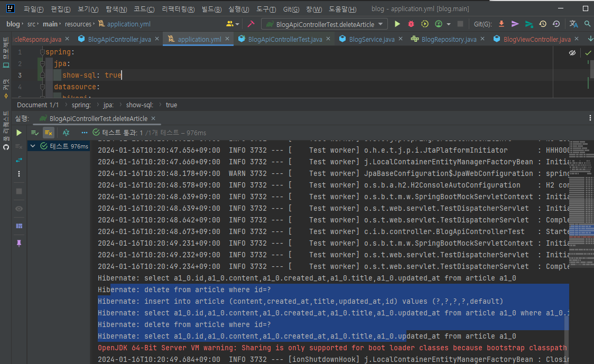The image size is (594, 364).
Task: Switch to the BlogApiControllerTest.java tab
Action: tap(280, 39)
